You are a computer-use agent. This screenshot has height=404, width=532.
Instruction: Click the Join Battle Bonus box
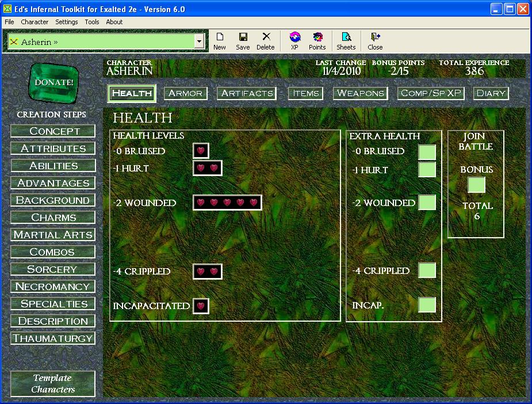[476, 185]
